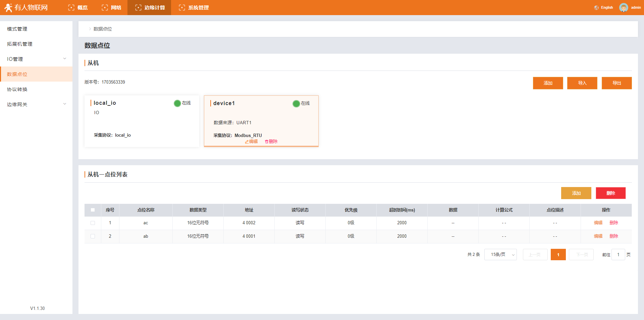Open 协议转换 in the sidebar
Screen dimensions: 644x320
click(x=17, y=89)
